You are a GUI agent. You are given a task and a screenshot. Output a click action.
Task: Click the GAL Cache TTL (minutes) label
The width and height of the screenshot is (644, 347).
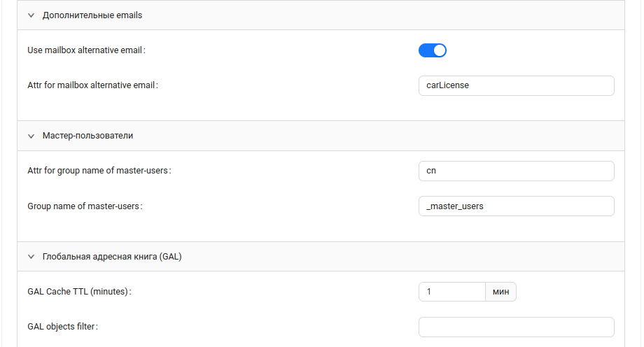(x=79, y=292)
